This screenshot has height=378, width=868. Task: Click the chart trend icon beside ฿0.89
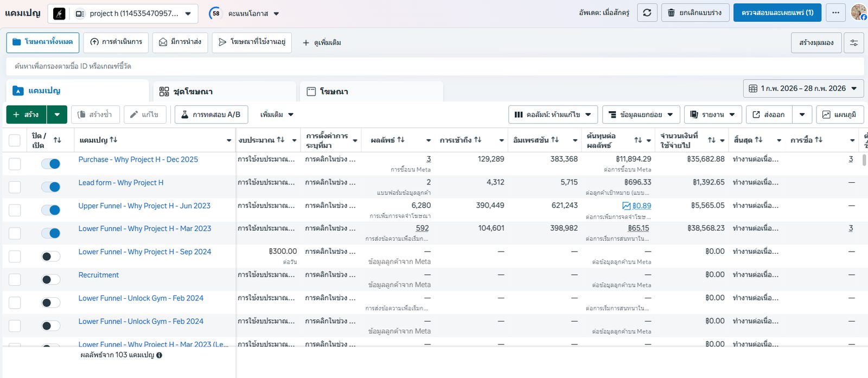pyautogui.click(x=626, y=206)
